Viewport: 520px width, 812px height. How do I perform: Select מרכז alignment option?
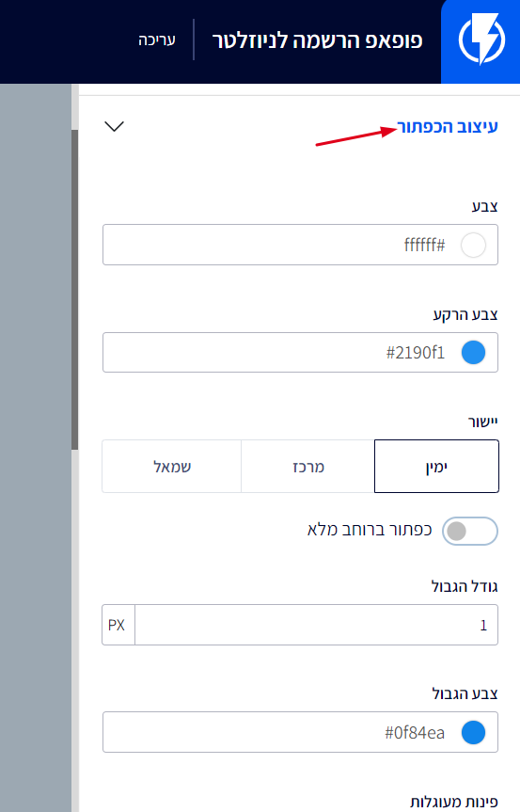[307, 466]
